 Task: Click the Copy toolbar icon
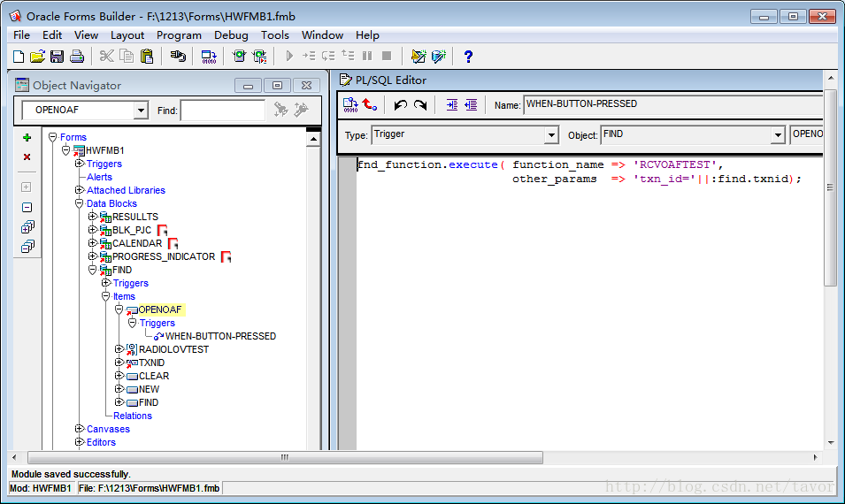pyautogui.click(x=127, y=56)
